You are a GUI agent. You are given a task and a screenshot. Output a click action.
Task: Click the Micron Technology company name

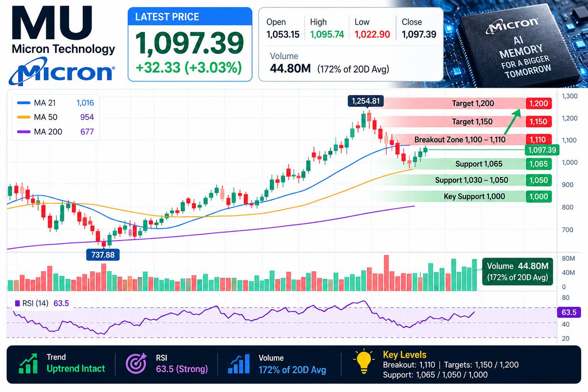pos(63,49)
